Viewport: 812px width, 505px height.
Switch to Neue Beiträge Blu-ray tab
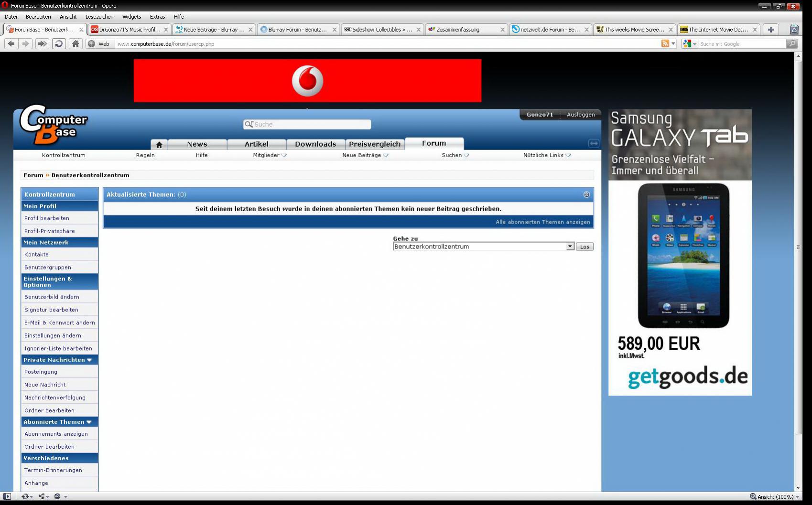[x=214, y=30]
